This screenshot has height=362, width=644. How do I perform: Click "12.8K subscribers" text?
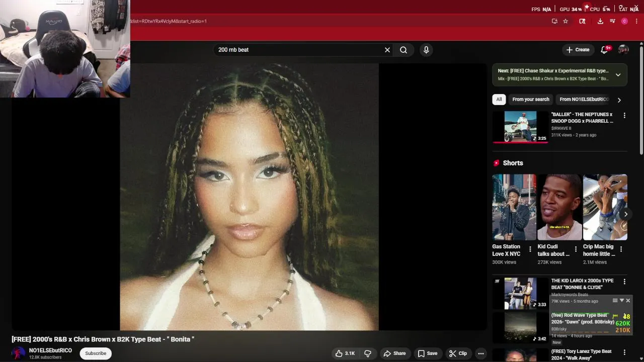pos(45,357)
